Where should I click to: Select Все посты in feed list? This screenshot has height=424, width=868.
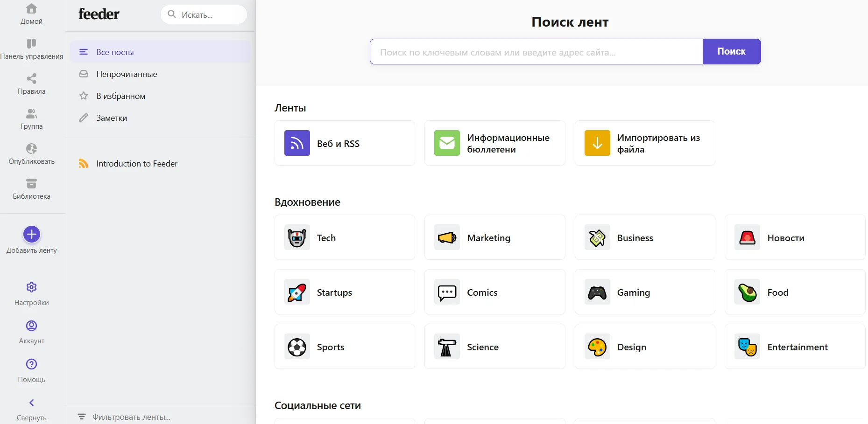point(160,52)
